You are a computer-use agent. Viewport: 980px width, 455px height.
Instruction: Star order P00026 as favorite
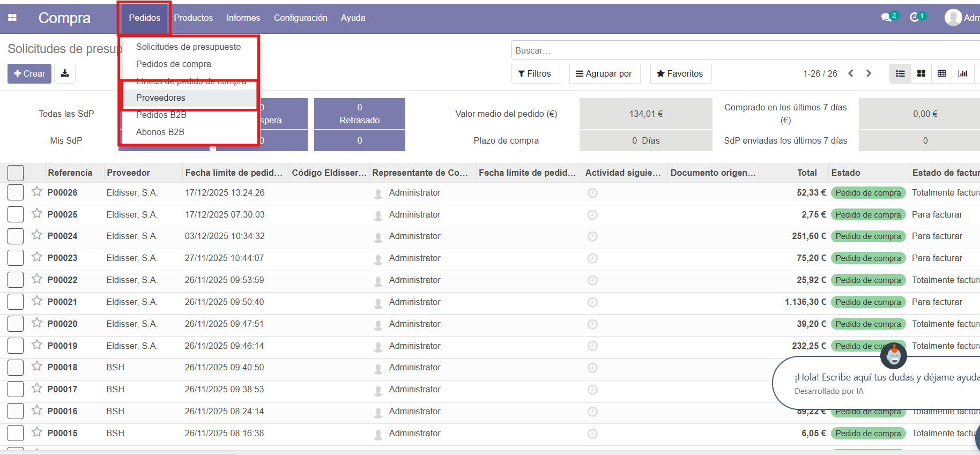36,192
